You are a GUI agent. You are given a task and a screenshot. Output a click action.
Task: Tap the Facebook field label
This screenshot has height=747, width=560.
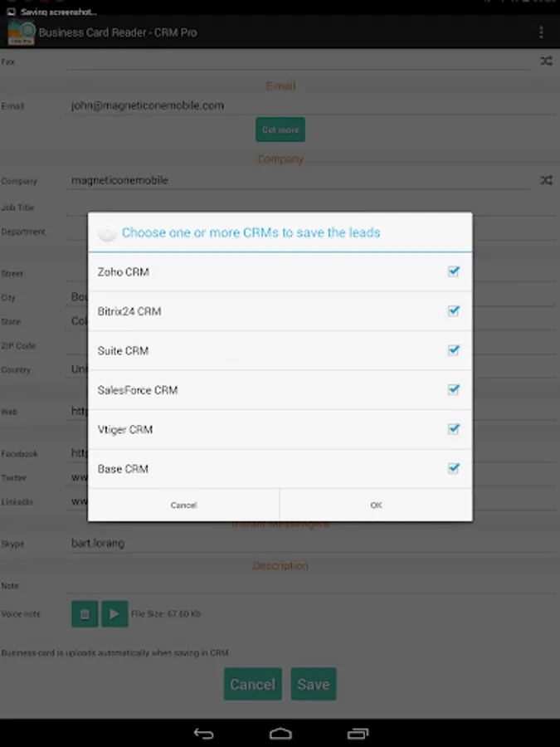[19, 453]
